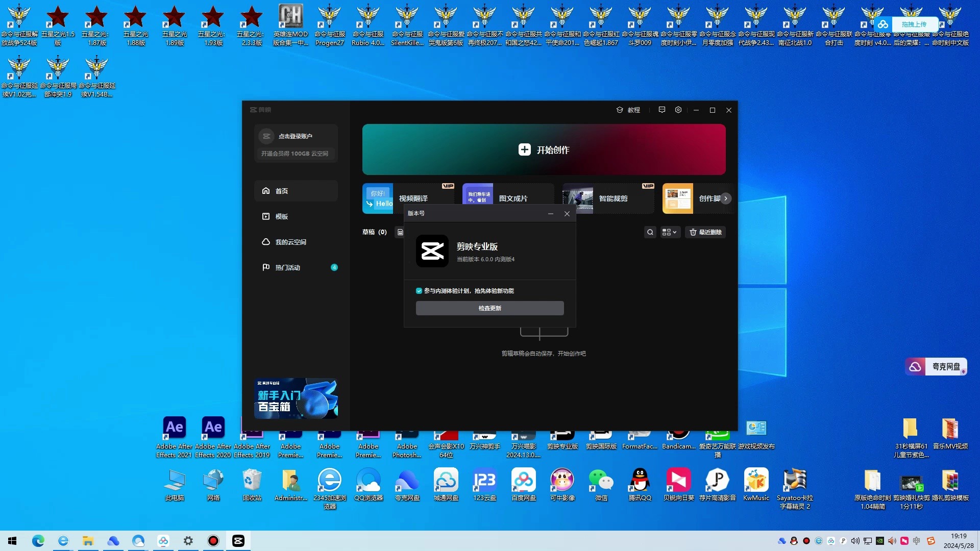
Task: Open the 123云盘 desktop icon
Action: [x=485, y=485]
